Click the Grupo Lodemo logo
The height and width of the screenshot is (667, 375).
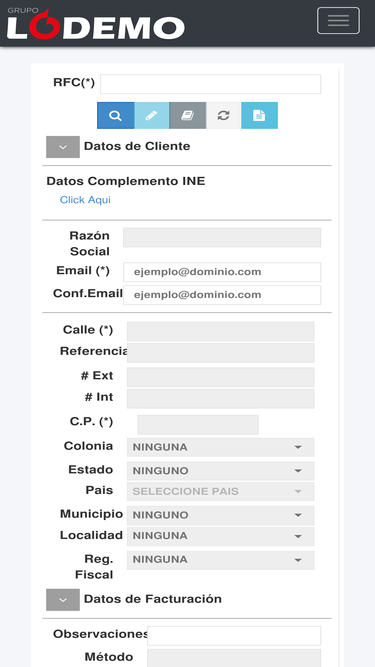pyautogui.click(x=96, y=24)
